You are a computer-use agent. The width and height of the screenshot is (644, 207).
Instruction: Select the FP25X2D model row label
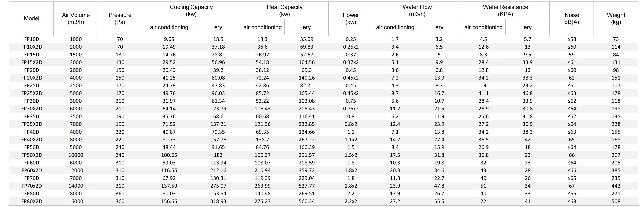[x=31, y=93]
